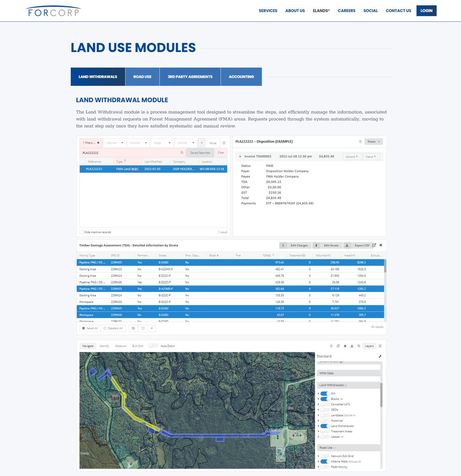Viewport: 461px width, 476px height.
Task: Download the map image
Action: coord(352,346)
